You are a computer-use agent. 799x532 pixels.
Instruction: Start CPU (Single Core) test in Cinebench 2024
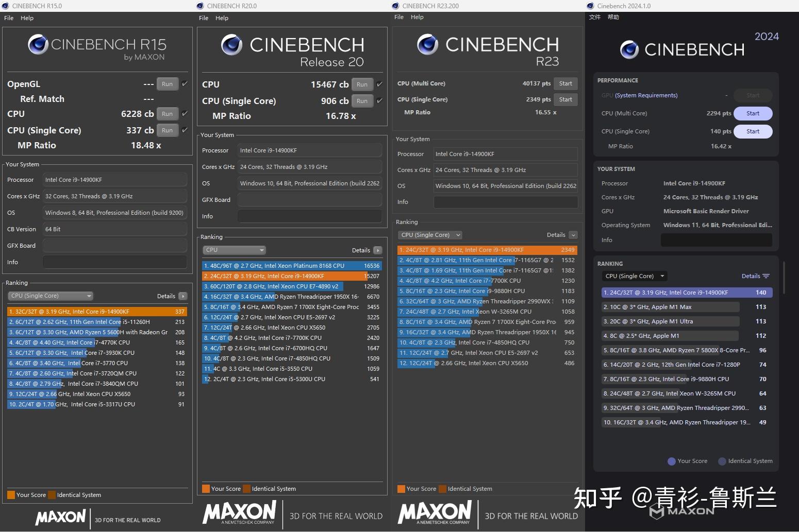point(753,131)
